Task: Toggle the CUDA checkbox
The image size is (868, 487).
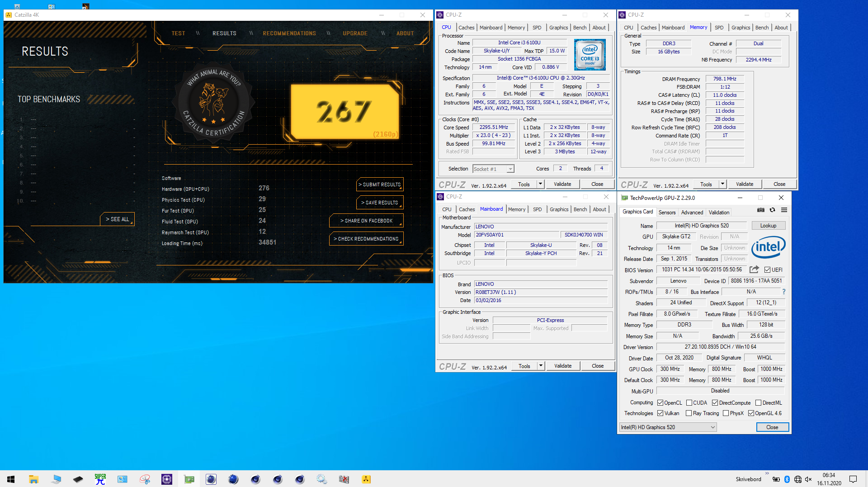Action: coord(689,403)
